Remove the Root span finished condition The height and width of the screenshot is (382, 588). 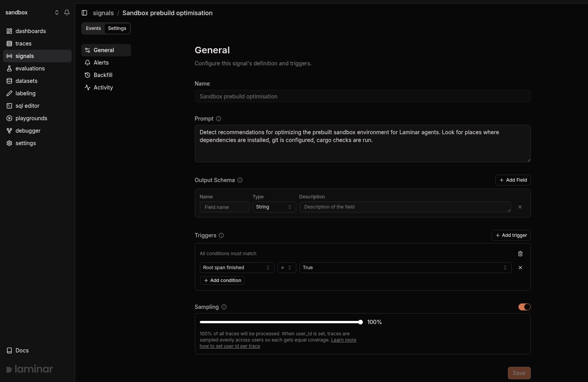(520, 268)
